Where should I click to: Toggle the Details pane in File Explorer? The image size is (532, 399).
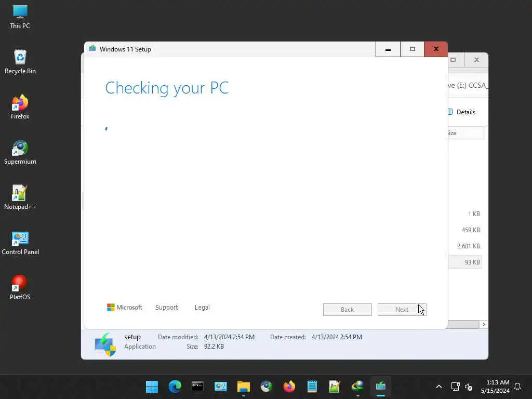coord(462,112)
